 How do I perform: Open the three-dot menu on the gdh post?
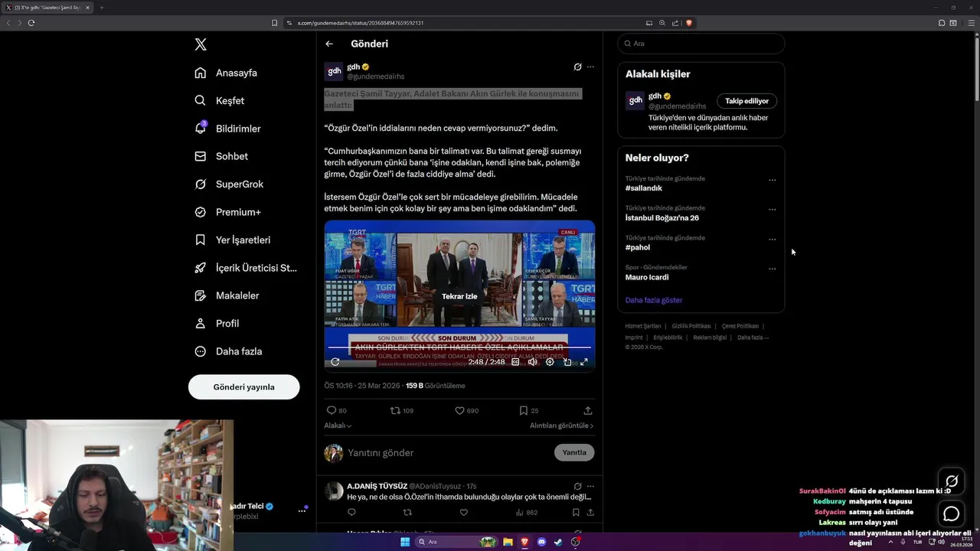(590, 67)
